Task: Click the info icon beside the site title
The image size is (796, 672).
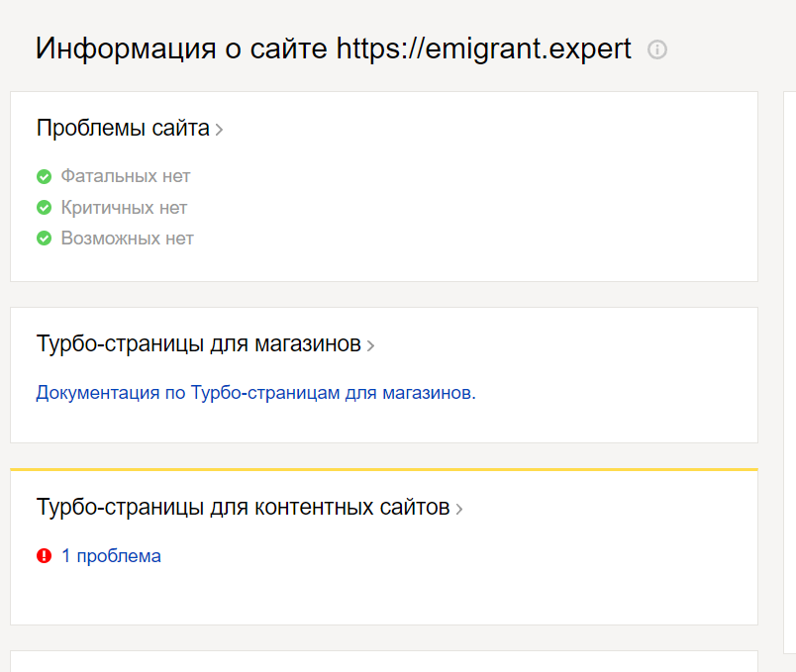Action: click(x=657, y=49)
